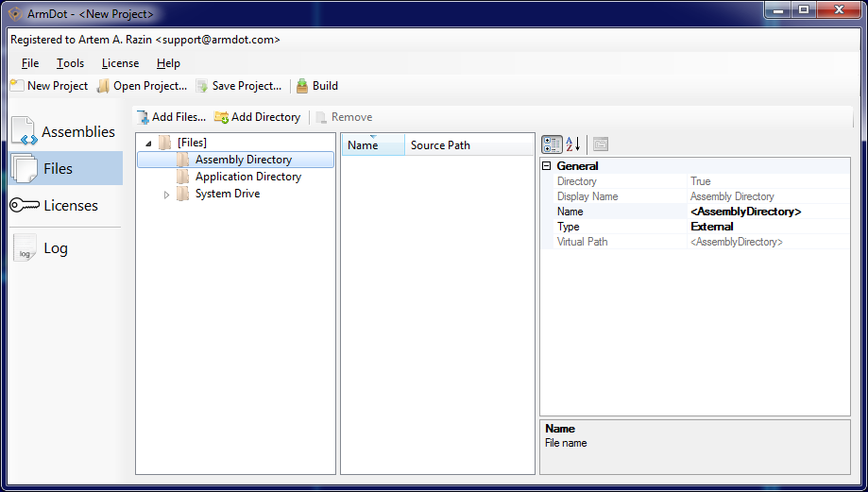Sort by the Source Path column header
This screenshot has width=868, height=492.
click(468, 145)
